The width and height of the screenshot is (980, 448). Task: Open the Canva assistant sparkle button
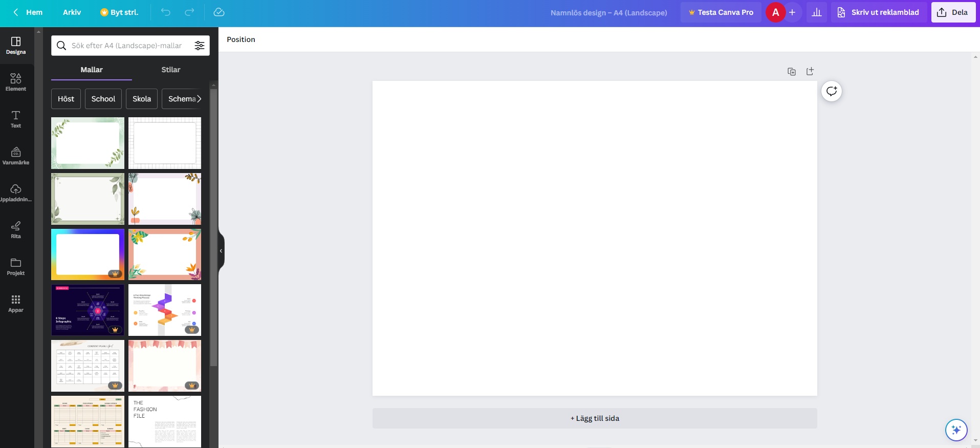pyautogui.click(x=955, y=430)
